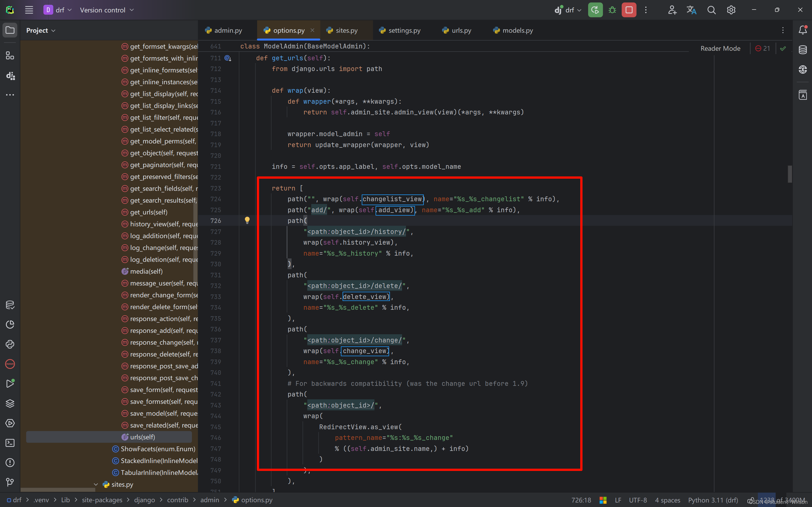
Task: Open the Services tool window
Action: 10,423
